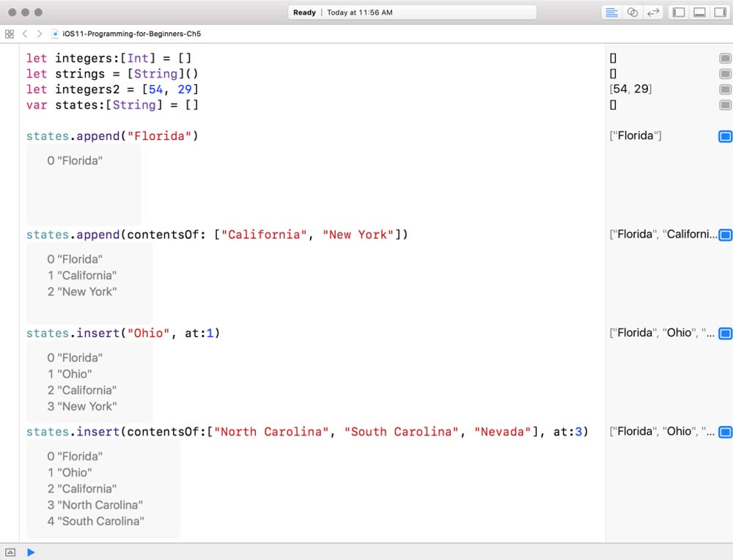
Task: Collapse inline result for Ohio insert line
Action: (x=725, y=334)
